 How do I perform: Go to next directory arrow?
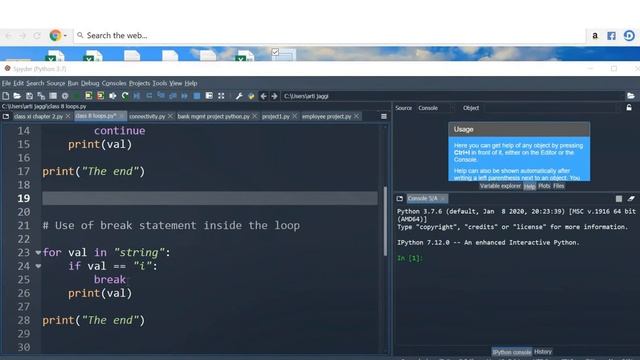274,96
